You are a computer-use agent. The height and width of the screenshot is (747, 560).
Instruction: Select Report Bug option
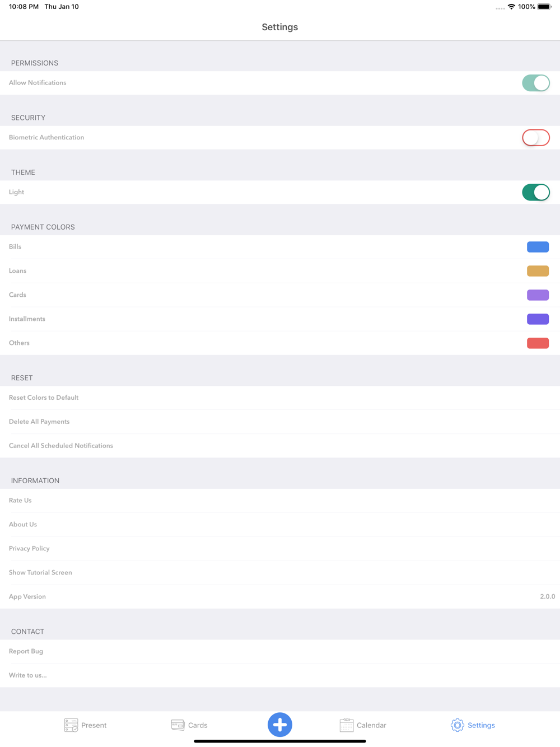280,651
